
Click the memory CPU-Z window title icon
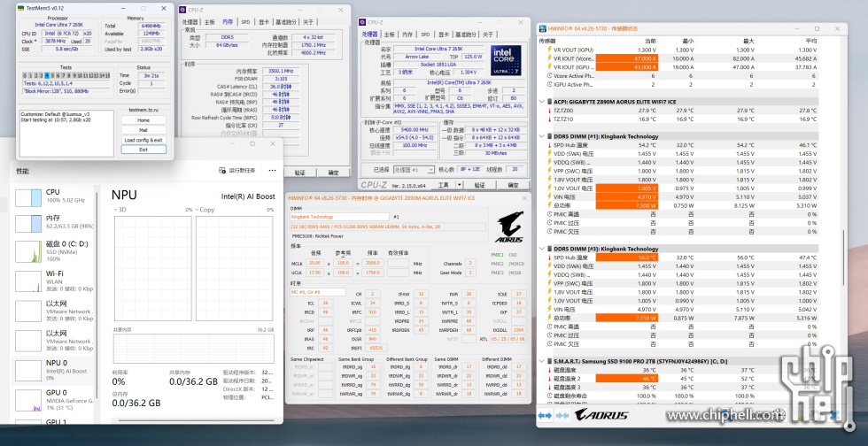(183, 10)
